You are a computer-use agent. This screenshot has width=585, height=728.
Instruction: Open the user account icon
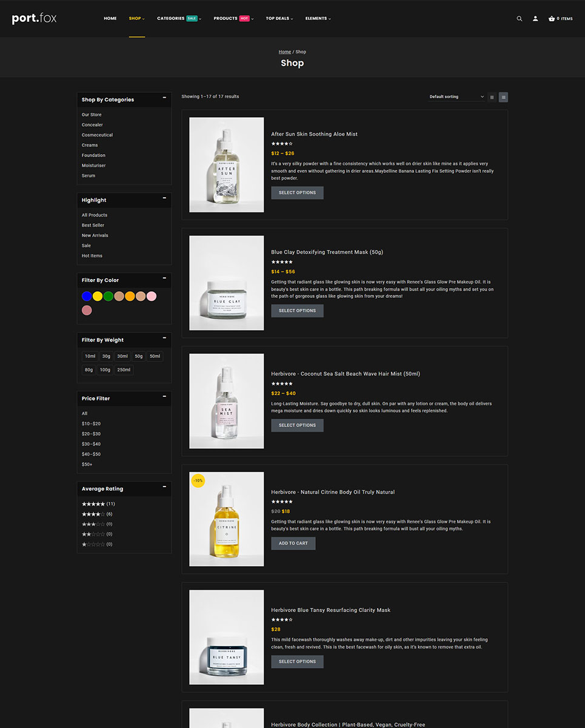(x=535, y=19)
